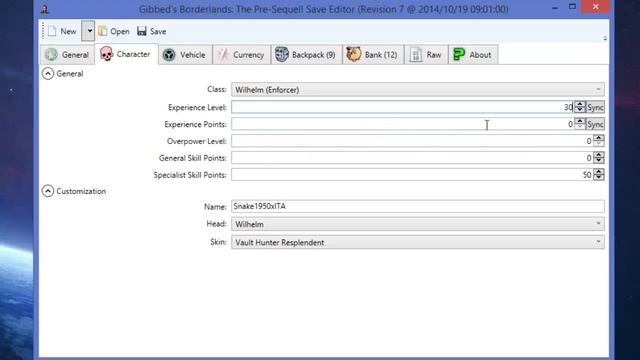Open the Head dropdown showing Wilhelm

[418, 224]
